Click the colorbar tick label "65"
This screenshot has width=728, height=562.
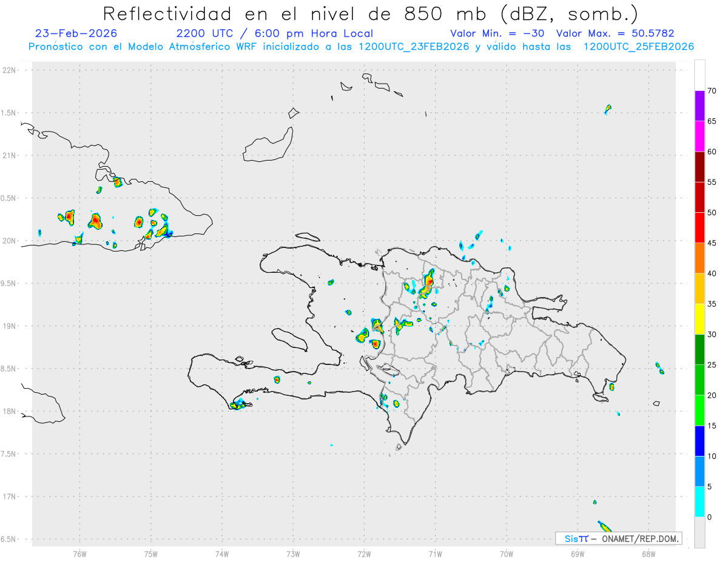[x=712, y=121]
